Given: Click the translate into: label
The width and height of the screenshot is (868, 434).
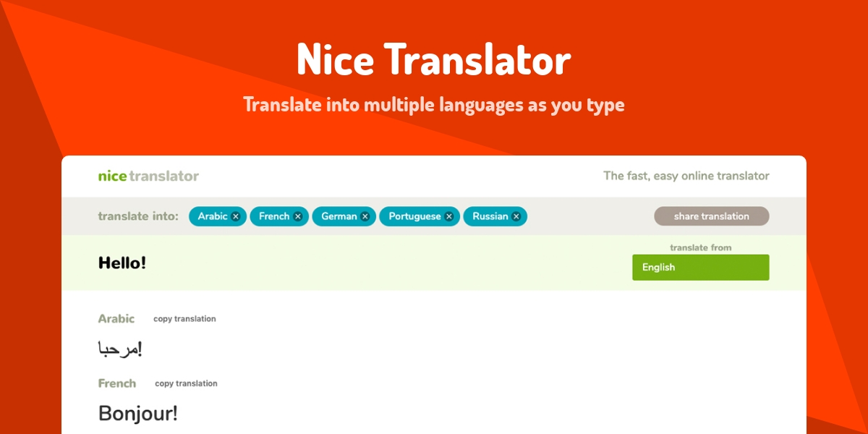Looking at the screenshot, I should pyautogui.click(x=138, y=216).
